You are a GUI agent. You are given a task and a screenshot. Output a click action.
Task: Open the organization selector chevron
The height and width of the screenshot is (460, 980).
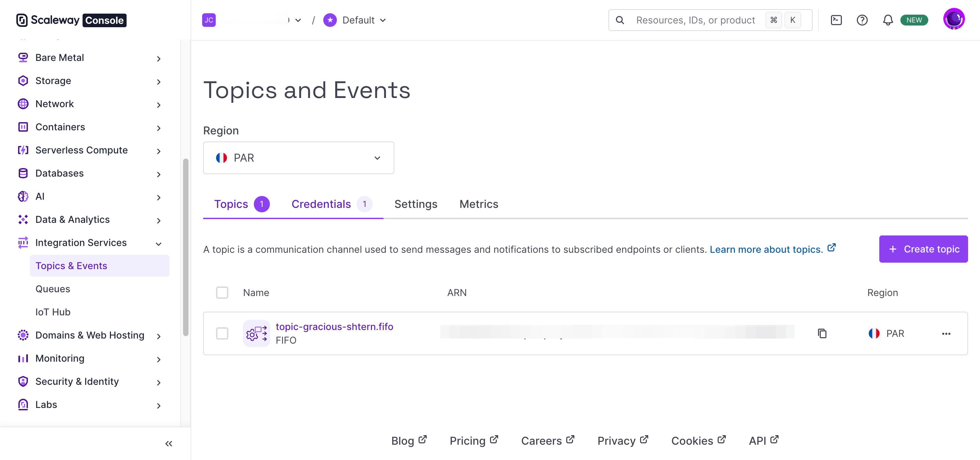pyautogui.click(x=298, y=20)
